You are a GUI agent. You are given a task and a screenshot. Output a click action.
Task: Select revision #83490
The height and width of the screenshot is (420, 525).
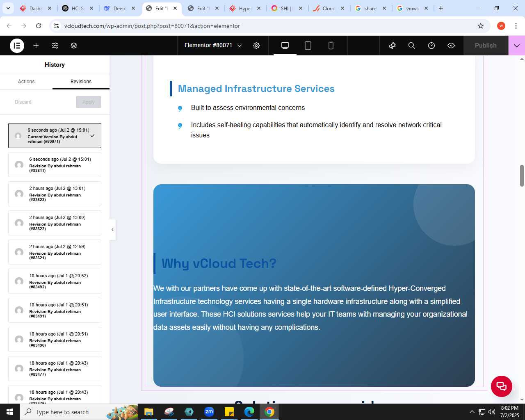pyautogui.click(x=55, y=339)
